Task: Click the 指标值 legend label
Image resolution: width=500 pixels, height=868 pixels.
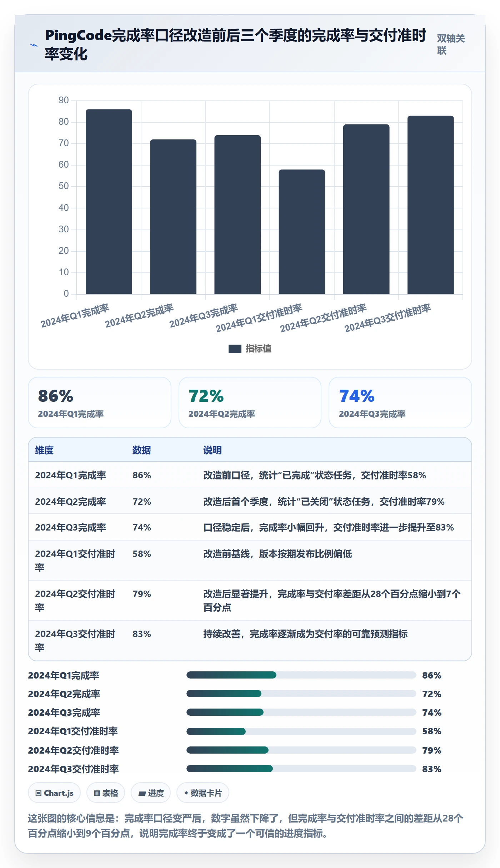Action: (x=259, y=349)
